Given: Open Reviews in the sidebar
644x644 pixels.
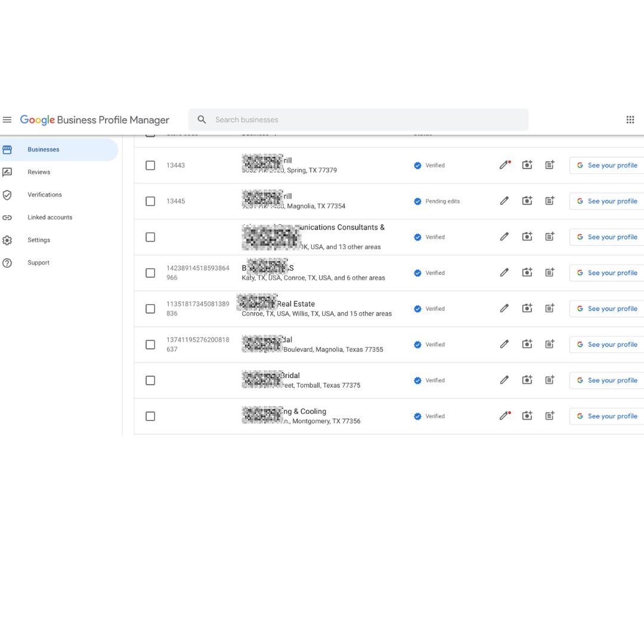Looking at the screenshot, I should [39, 172].
